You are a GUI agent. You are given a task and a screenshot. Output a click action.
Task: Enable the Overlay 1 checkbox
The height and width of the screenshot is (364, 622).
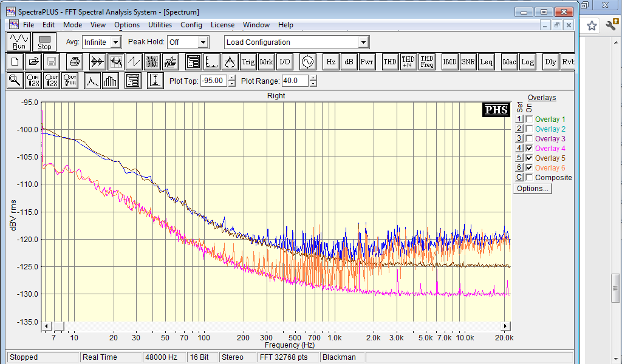tap(529, 120)
